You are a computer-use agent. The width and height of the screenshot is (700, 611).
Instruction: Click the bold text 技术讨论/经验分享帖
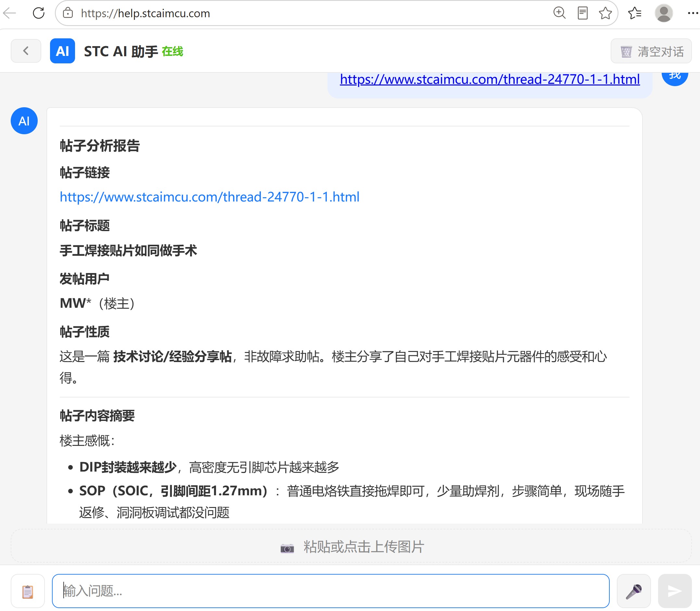click(x=172, y=357)
